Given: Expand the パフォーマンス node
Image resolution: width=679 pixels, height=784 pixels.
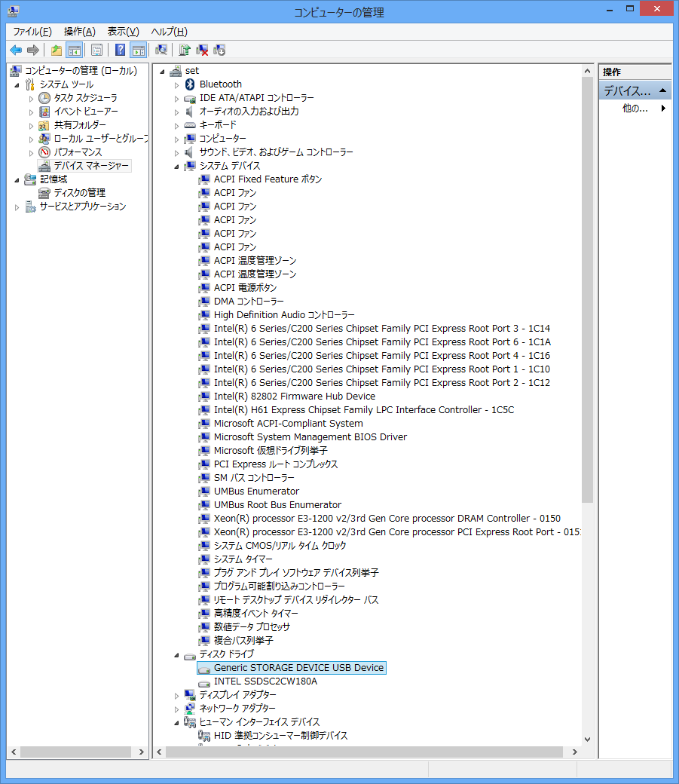Looking at the screenshot, I should [31, 152].
